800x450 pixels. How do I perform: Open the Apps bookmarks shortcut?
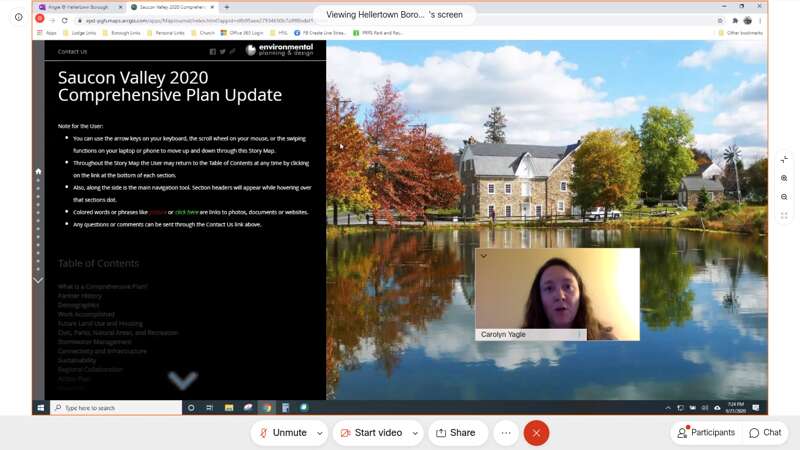pyautogui.click(x=47, y=33)
